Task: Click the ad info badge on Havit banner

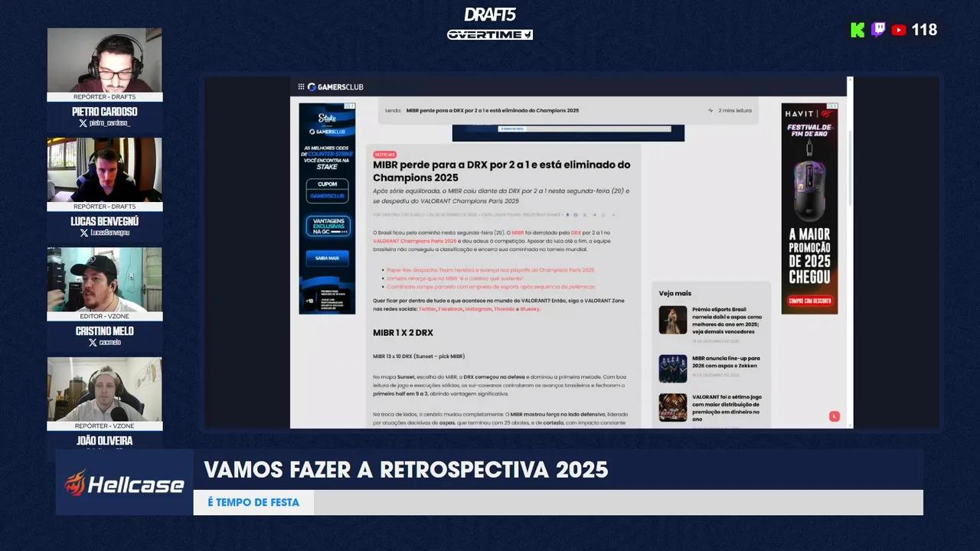Action: click(832, 106)
